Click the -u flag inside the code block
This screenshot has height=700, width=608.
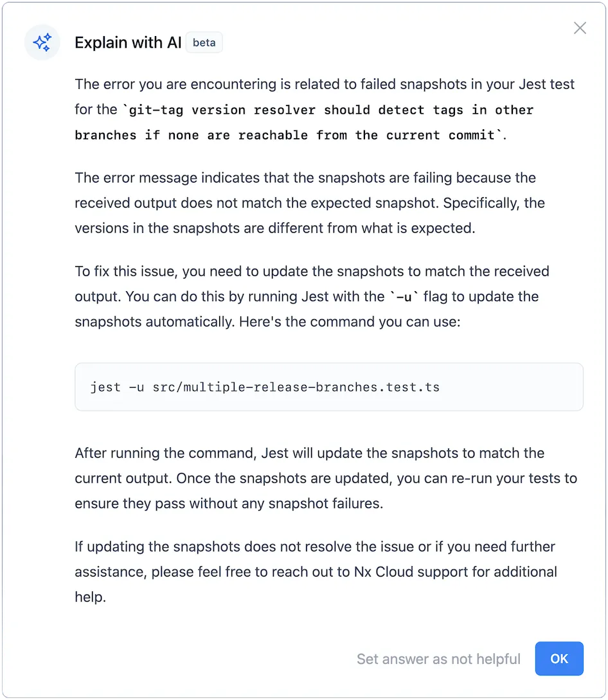pos(137,388)
